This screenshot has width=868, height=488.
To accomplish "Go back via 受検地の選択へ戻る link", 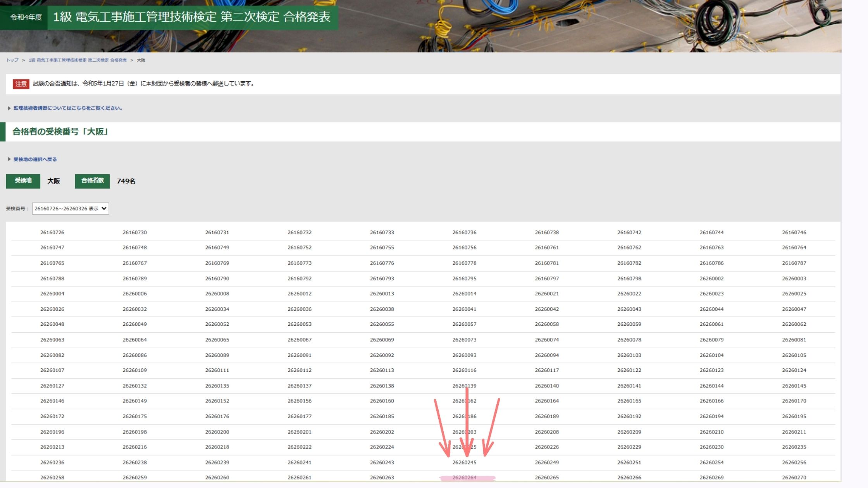I will (35, 159).
